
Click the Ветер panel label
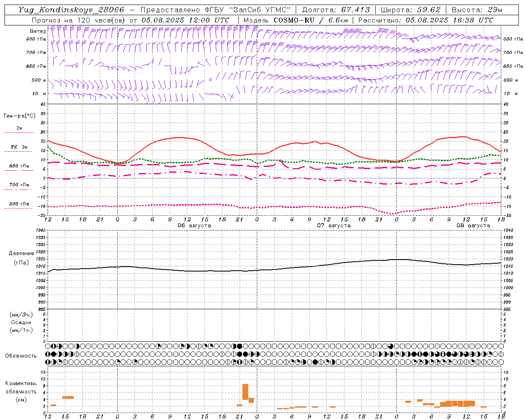click(x=38, y=31)
